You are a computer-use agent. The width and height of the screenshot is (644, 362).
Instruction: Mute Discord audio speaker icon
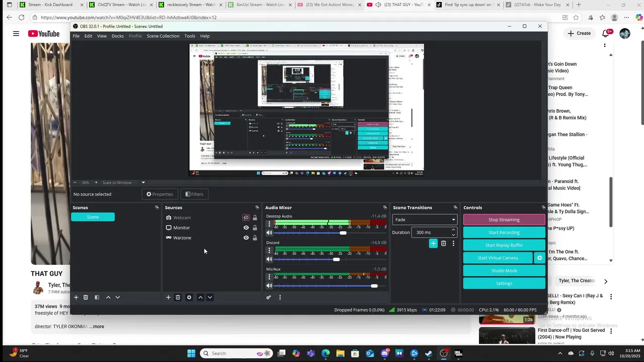269,259
